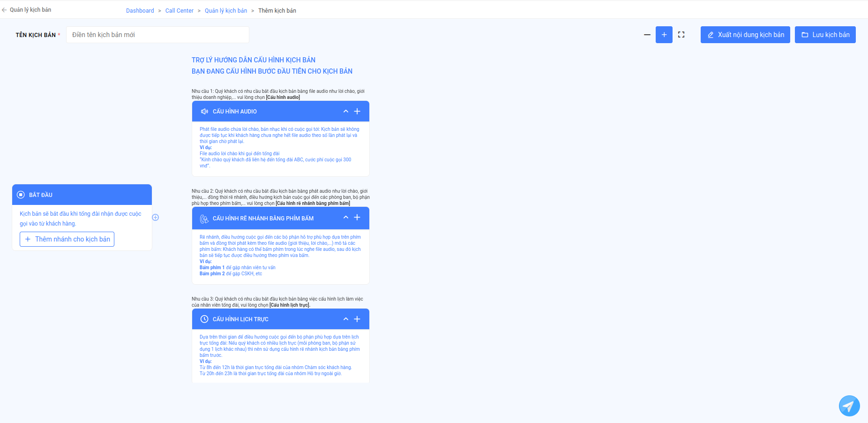The image size is (868, 423).
Task: Click Thêm nhánh cho kịch bản button
Action: tap(67, 239)
